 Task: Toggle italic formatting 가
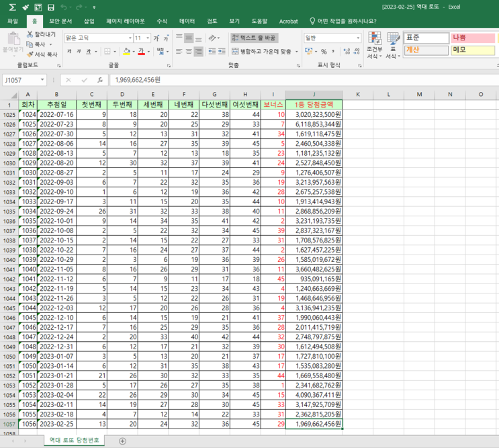79,51
